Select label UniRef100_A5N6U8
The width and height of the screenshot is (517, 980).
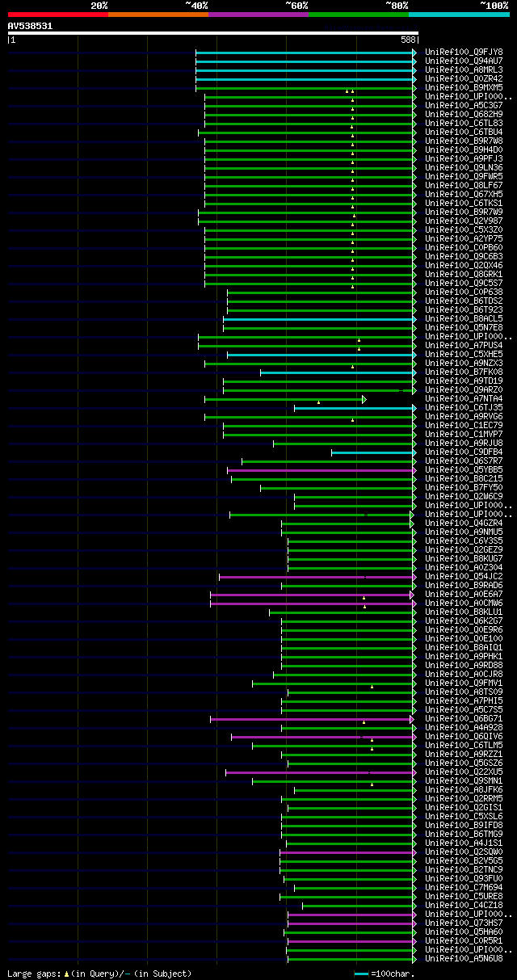coord(464,958)
